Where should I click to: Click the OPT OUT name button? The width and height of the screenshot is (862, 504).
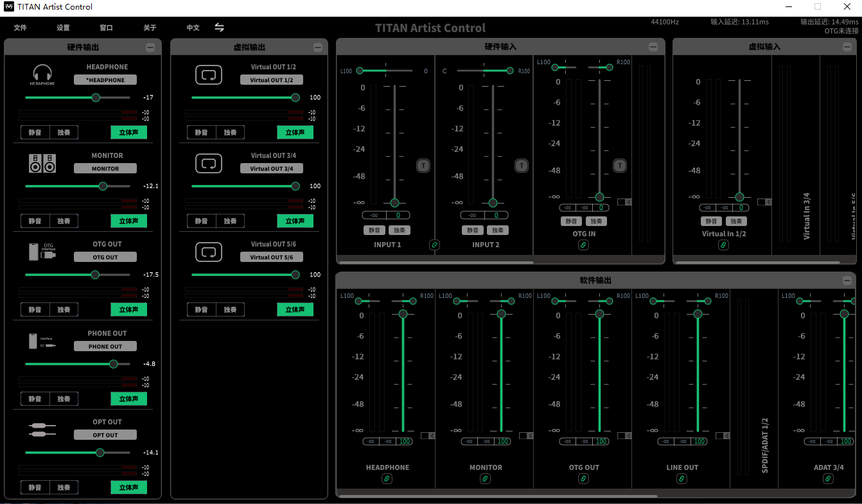[x=105, y=435]
